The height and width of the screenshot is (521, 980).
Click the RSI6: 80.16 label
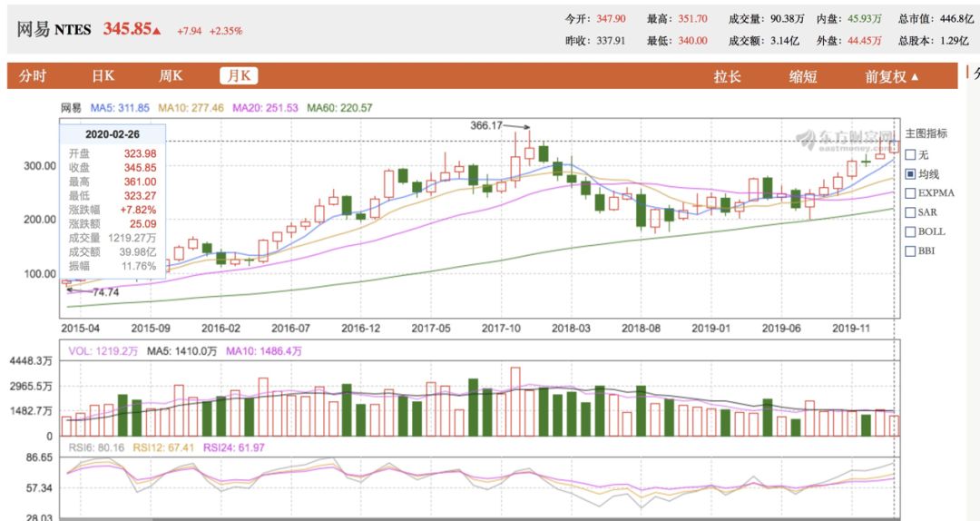coord(96,447)
